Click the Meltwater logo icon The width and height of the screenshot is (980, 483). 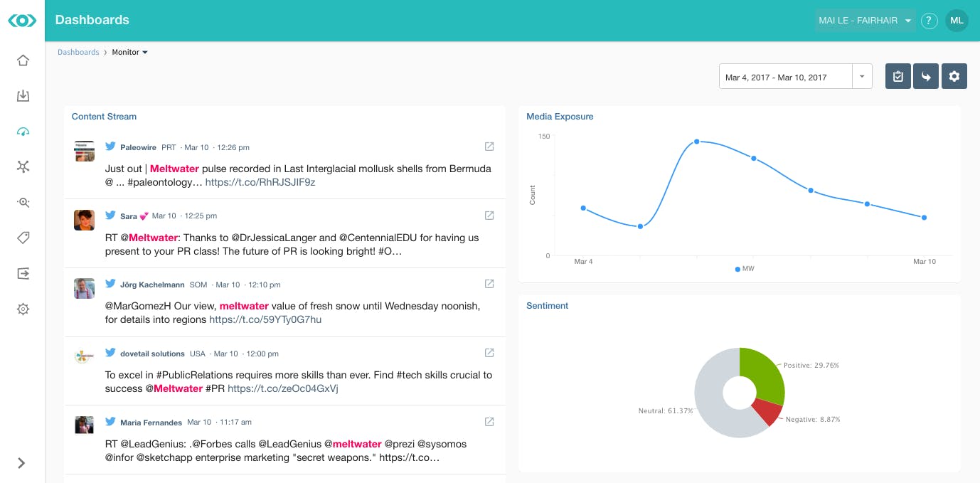(22, 21)
